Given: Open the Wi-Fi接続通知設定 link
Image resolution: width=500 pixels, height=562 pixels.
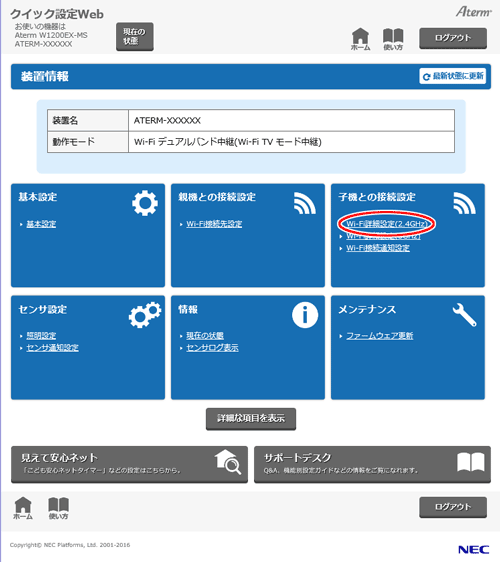Looking at the screenshot, I should 378,248.
